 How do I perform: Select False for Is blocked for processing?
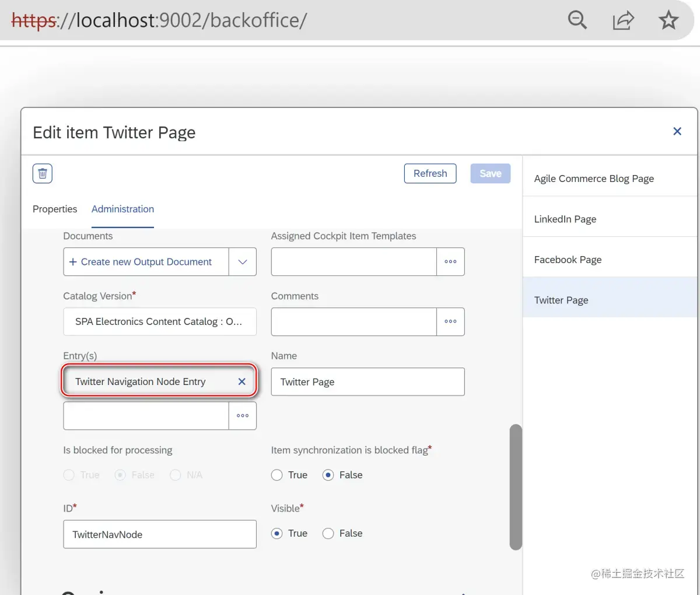120,475
